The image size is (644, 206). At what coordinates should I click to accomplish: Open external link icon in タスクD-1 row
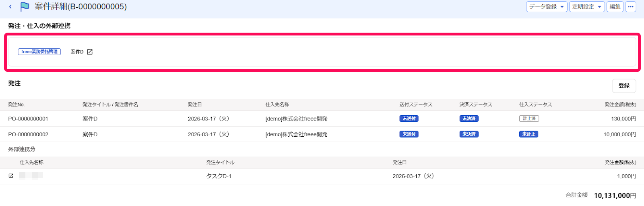[11, 176]
